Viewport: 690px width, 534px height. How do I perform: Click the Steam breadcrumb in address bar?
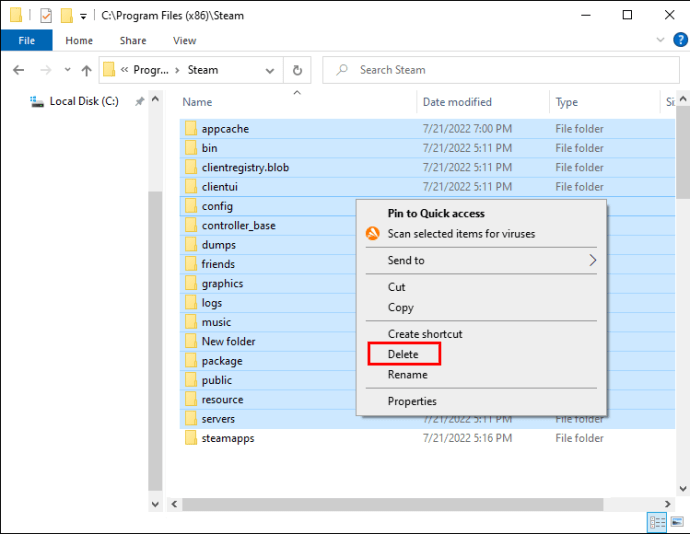click(203, 70)
